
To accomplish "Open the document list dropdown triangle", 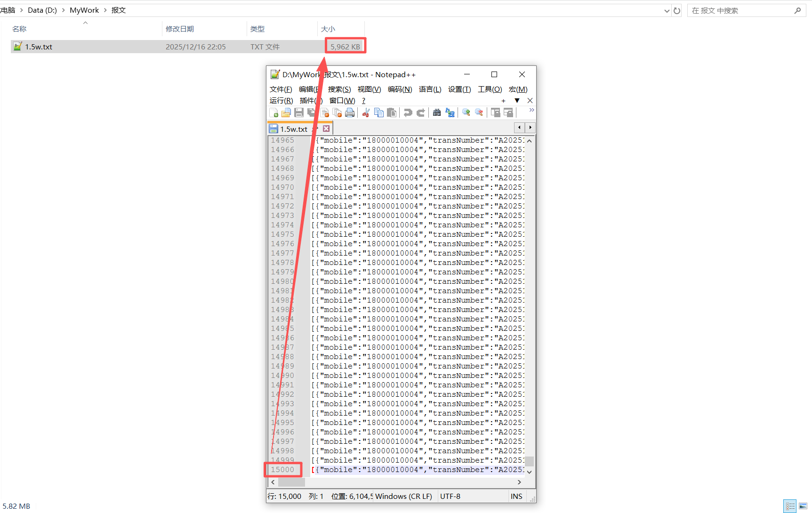I will tap(517, 101).
